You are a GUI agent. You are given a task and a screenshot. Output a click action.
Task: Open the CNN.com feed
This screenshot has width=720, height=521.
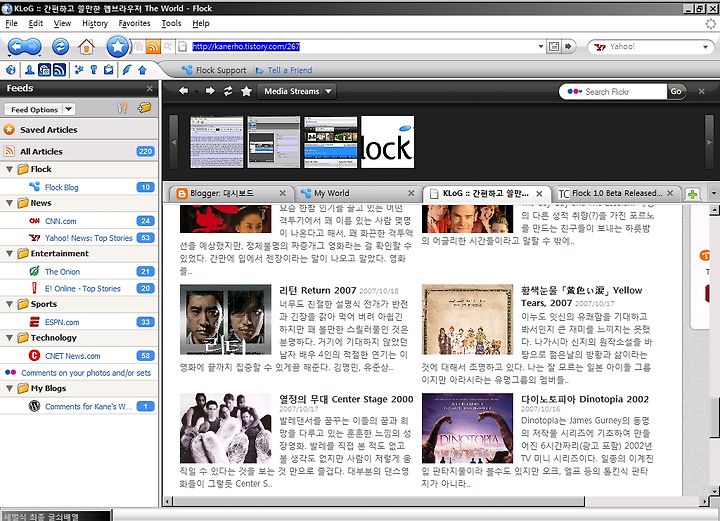tap(79, 221)
